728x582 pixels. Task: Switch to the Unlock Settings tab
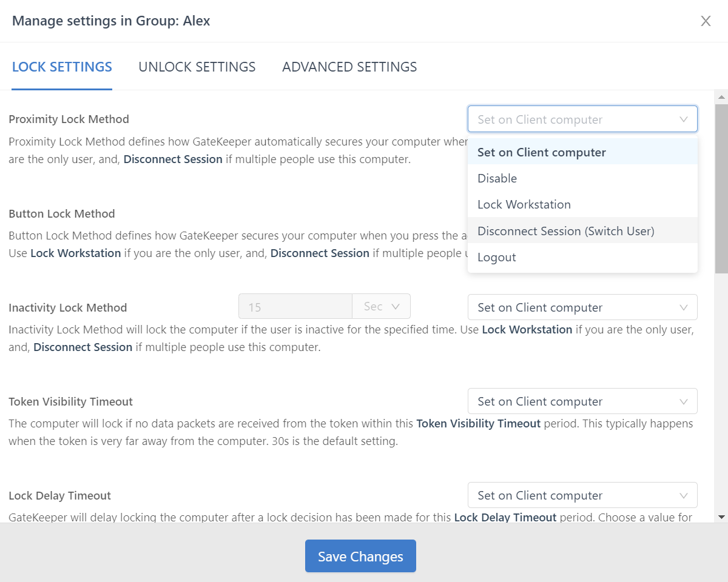197,67
